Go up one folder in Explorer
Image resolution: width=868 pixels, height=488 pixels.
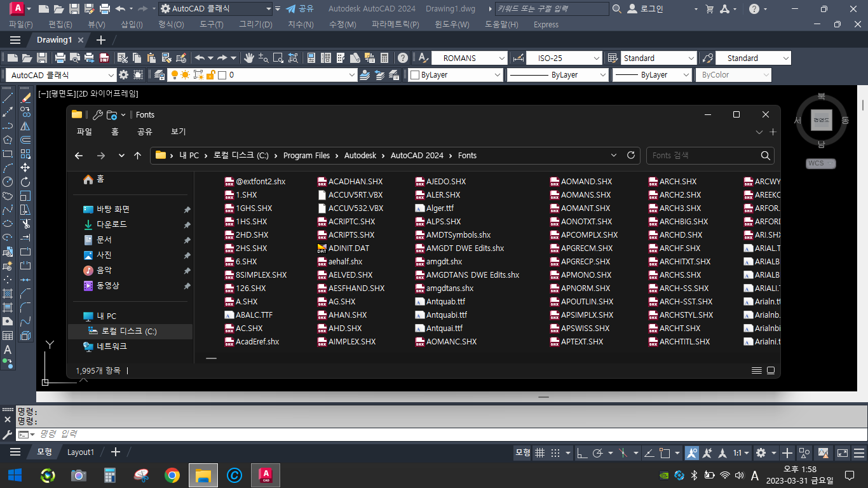[137, 155]
